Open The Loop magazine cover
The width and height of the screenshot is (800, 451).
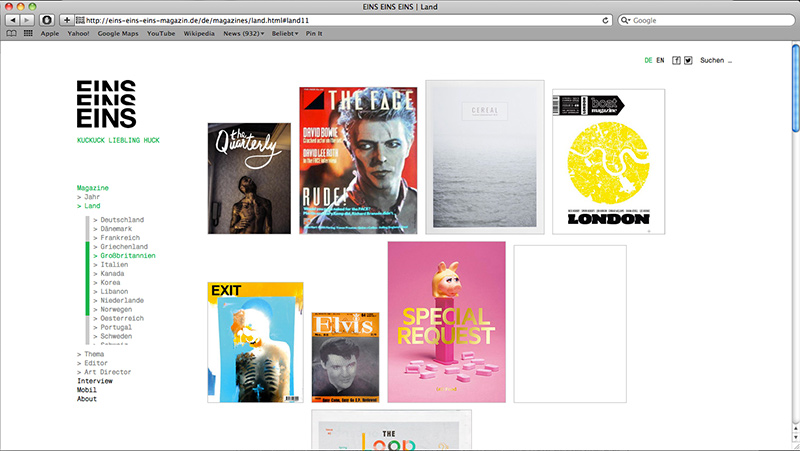point(391,430)
